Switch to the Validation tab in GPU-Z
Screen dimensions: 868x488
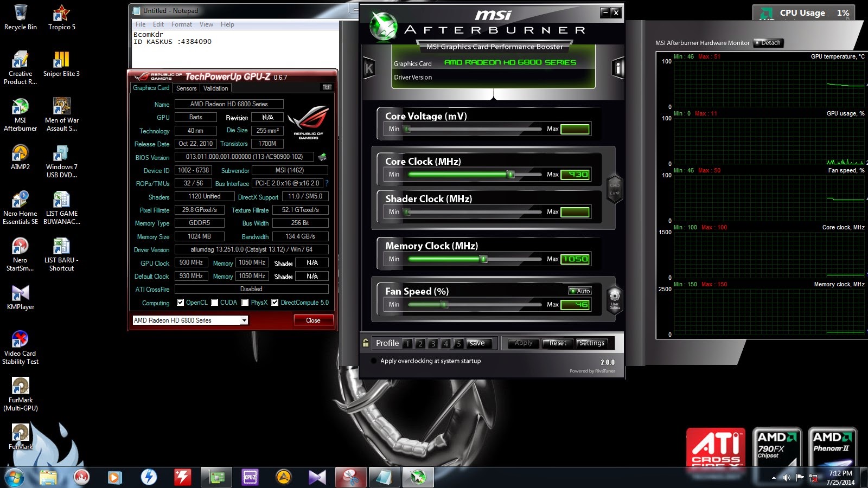(x=215, y=88)
